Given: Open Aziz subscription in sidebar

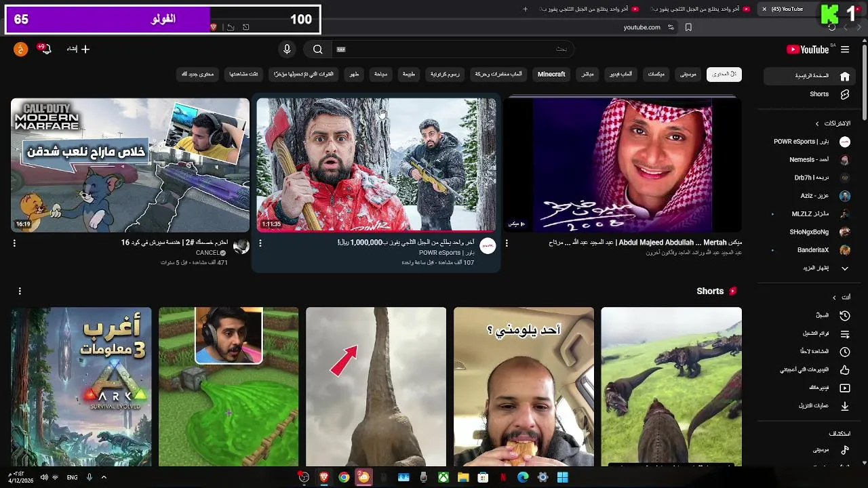Looking at the screenshot, I should point(810,196).
